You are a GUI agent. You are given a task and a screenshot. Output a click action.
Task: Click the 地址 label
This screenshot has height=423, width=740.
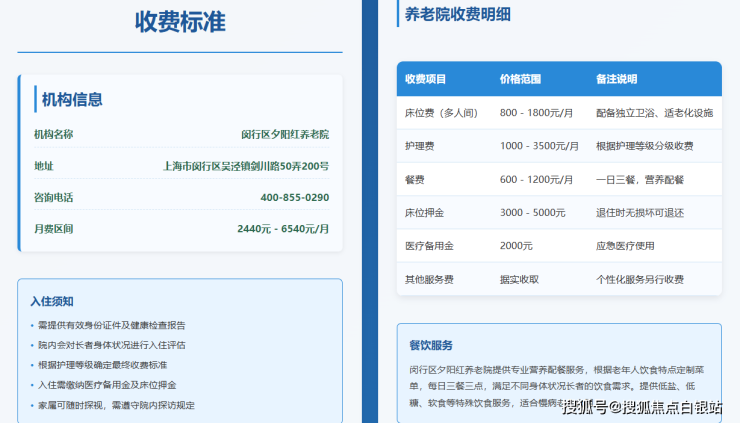tap(43, 166)
